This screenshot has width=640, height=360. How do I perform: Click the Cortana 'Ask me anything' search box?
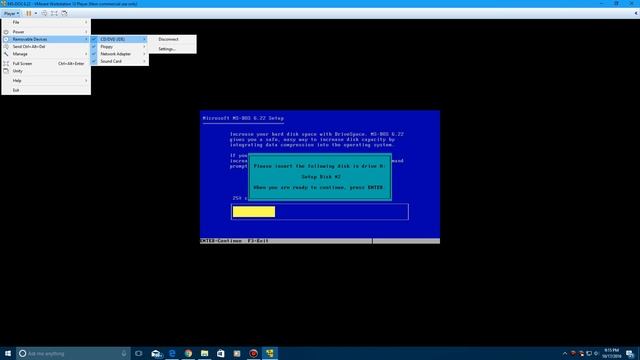click(73, 353)
